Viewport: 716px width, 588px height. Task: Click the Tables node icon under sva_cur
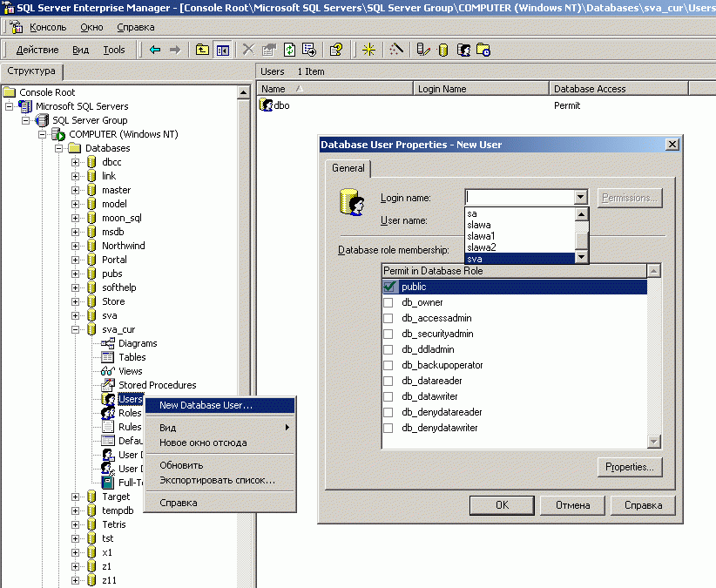[x=108, y=357]
